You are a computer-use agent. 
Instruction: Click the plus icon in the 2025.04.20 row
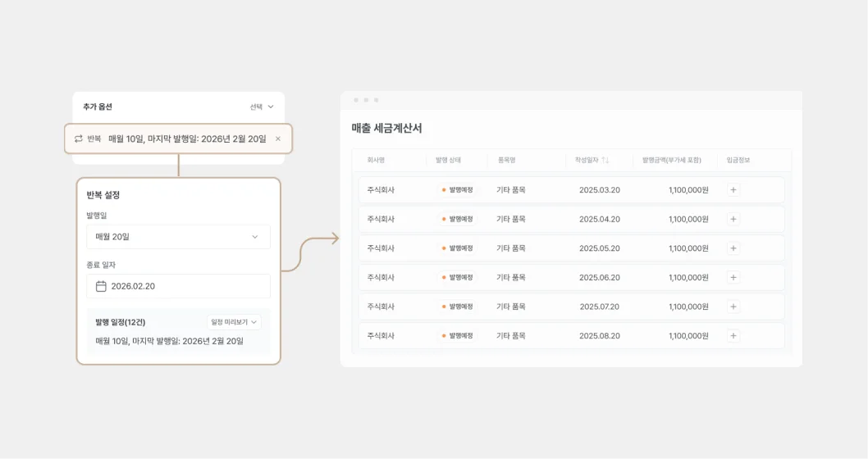(733, 219)
